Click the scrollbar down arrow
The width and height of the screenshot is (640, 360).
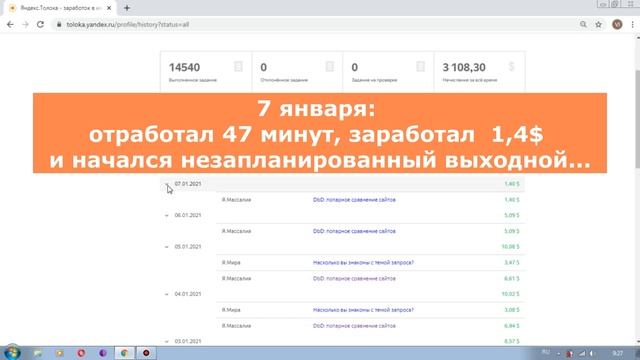click(x=637, y=342)
